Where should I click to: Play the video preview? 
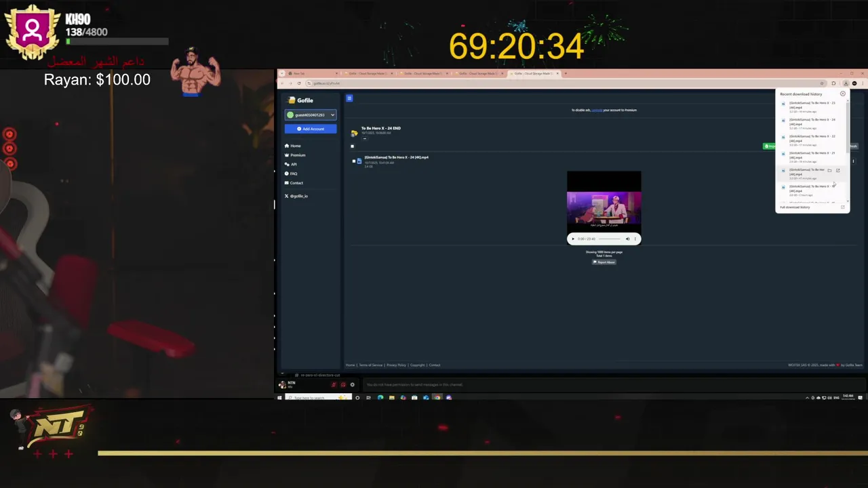coord(573,239)
